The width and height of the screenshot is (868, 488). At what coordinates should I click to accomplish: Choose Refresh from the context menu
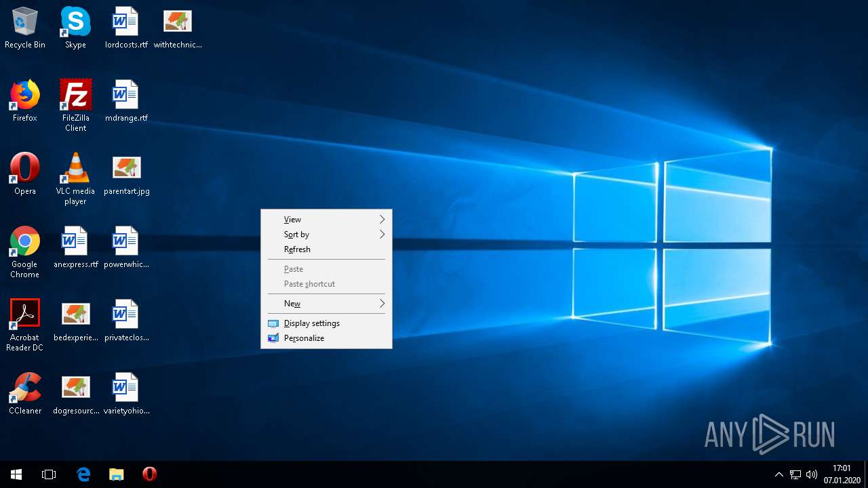[326, 249]
